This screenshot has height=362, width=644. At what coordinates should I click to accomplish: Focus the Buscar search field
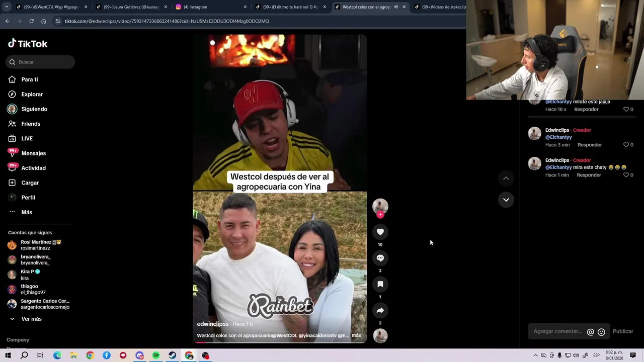[x=40, y=62]
